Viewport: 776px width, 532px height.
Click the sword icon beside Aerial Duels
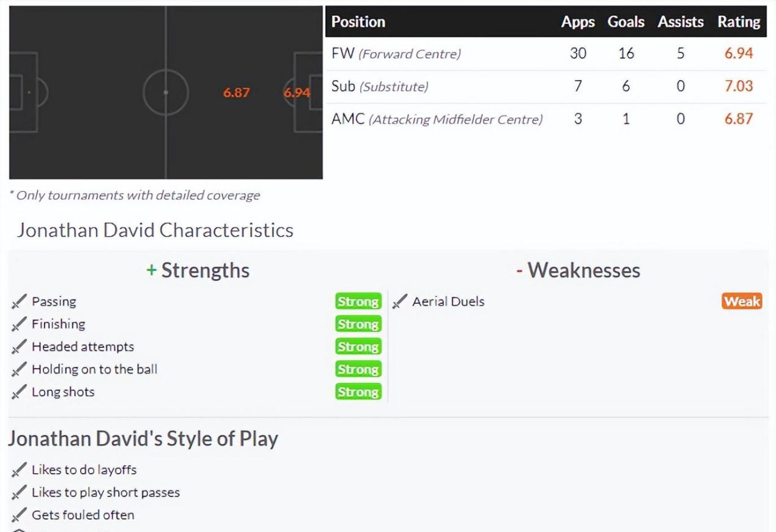click(x=399, y=301)
